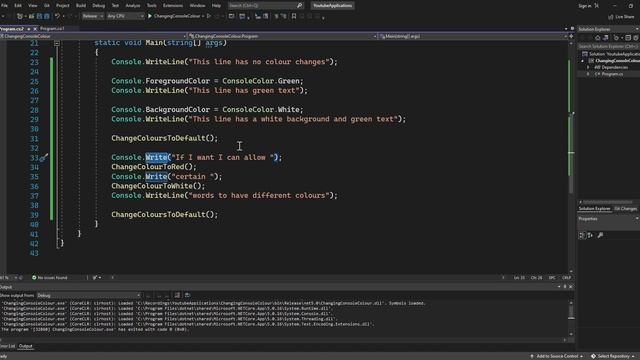The image size is (640, 360).
Task: Click the Properties categorized view icon
Action: (x=582, y=236)
